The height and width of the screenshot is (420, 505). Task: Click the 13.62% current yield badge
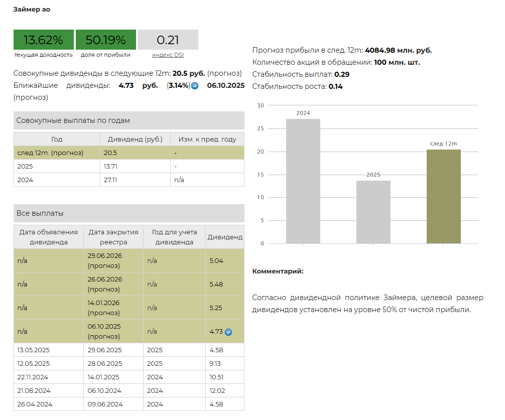click(44, 40)
